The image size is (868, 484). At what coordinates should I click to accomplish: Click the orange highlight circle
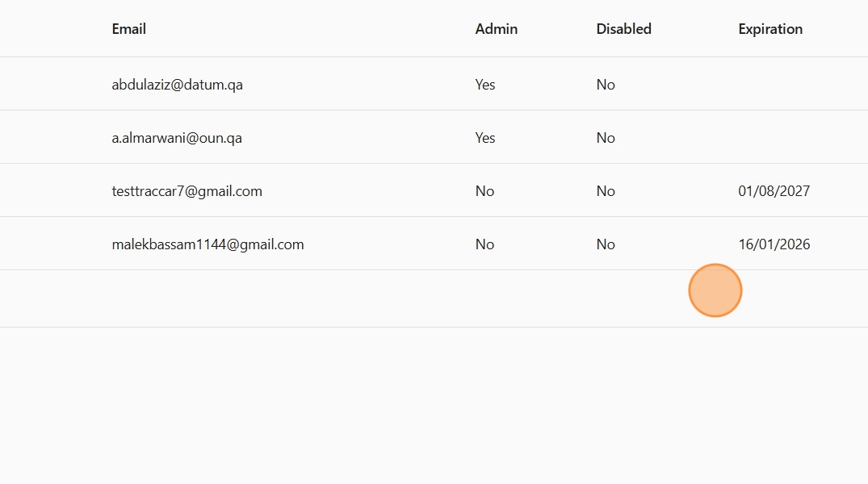(715, 290)
